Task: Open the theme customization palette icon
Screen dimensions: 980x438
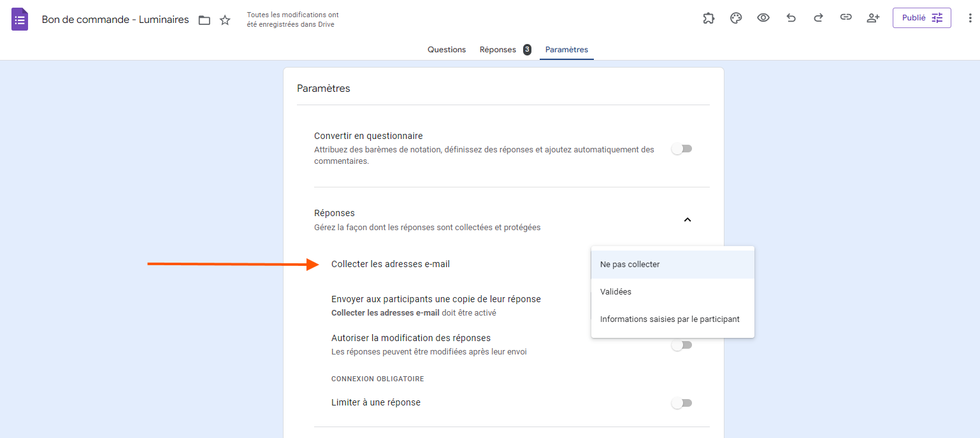Action: (736, 18)
